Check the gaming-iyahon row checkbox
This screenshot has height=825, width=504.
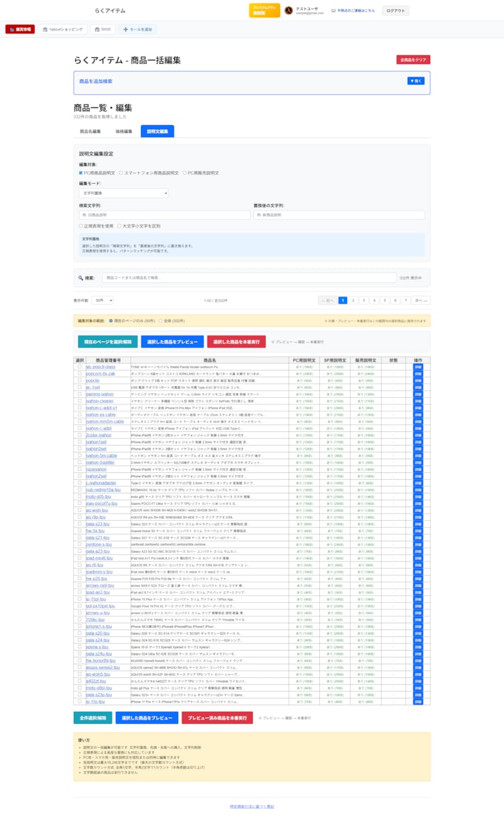pyautogui.click(x=80, y=394)
